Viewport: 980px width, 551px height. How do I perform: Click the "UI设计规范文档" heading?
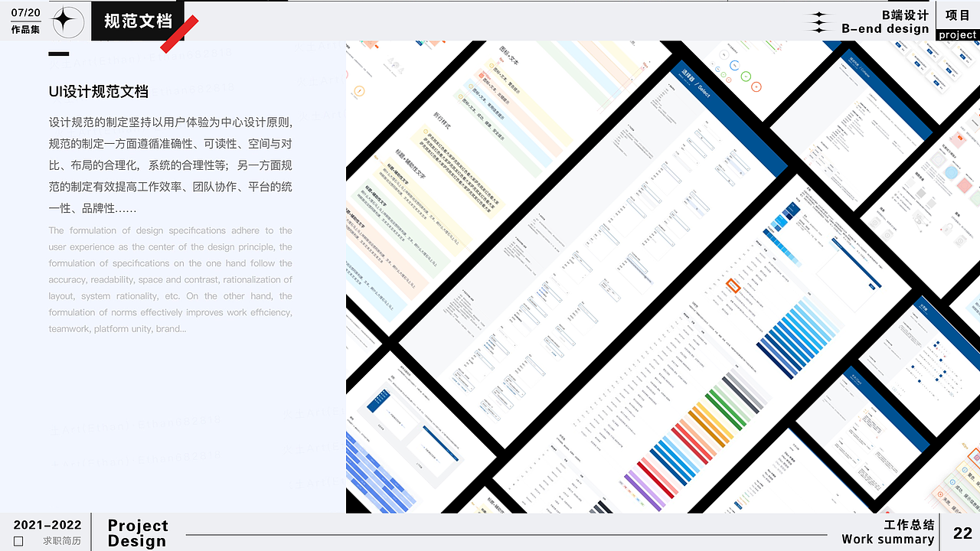[99, 91]
